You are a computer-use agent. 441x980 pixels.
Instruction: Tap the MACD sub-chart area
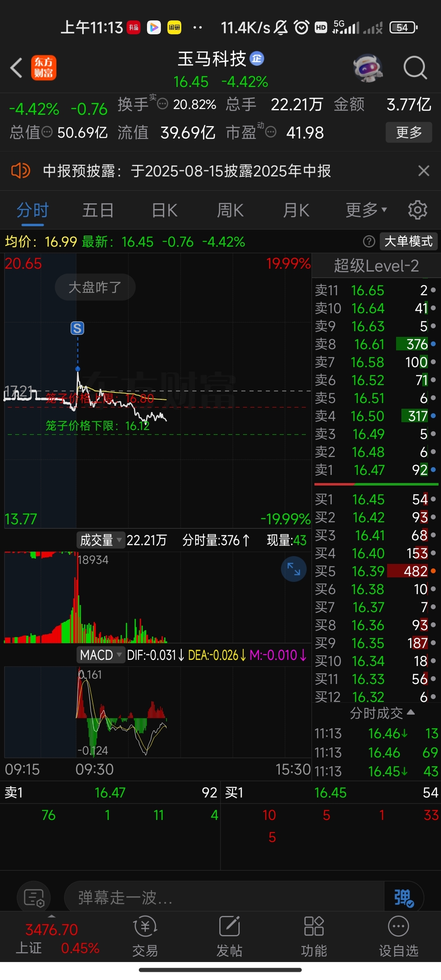158,712
